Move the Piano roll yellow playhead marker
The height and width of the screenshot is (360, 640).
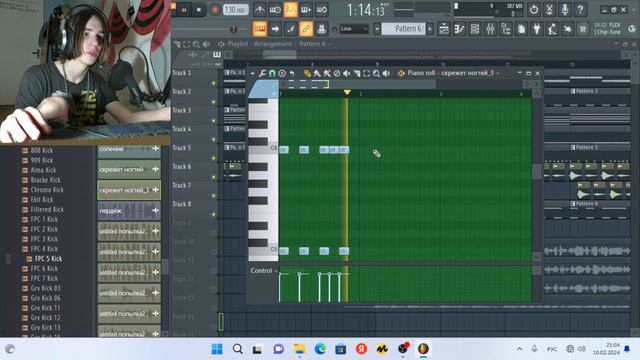(x=347, y=93)
